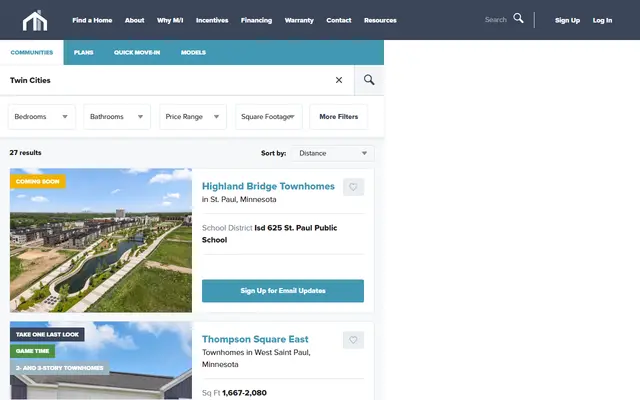Switch to the Plans tab
Image resolution: width=640 pixels, height=400 pixels.
coord(84,52)
